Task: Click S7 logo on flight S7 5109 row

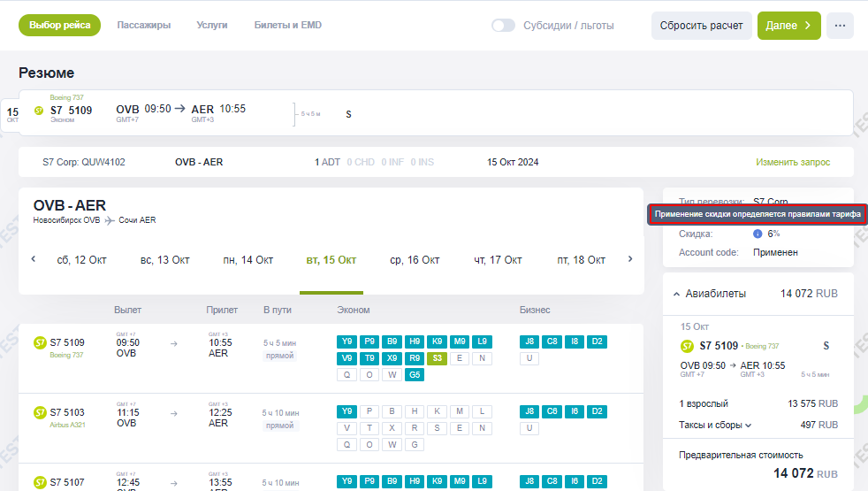Action: [x=40, y=343]
